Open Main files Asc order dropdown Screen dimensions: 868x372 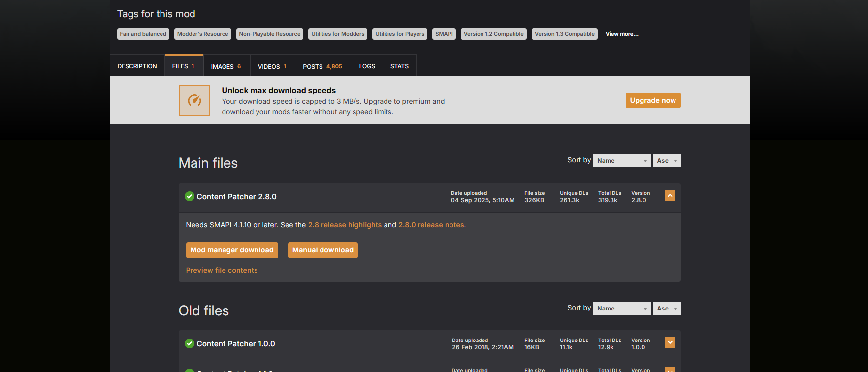pos(667,161)
